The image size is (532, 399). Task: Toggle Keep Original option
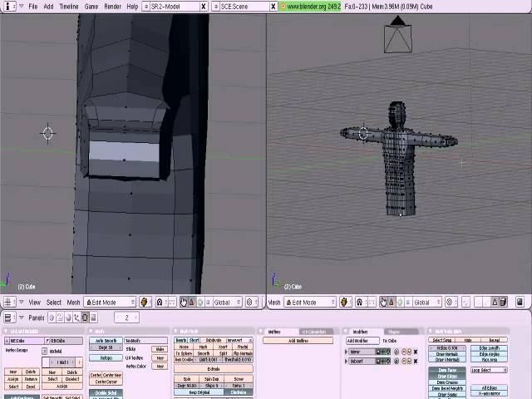tap(199, 392)
